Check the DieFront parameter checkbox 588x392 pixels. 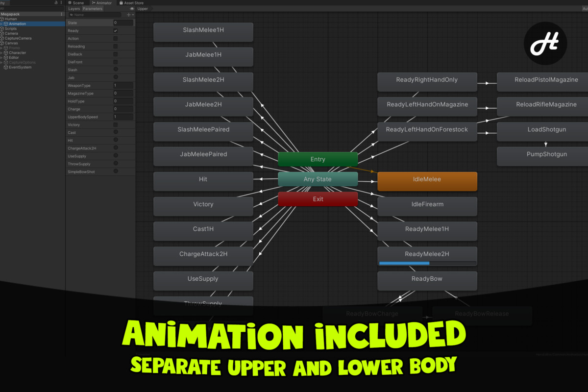pos(116,62)
